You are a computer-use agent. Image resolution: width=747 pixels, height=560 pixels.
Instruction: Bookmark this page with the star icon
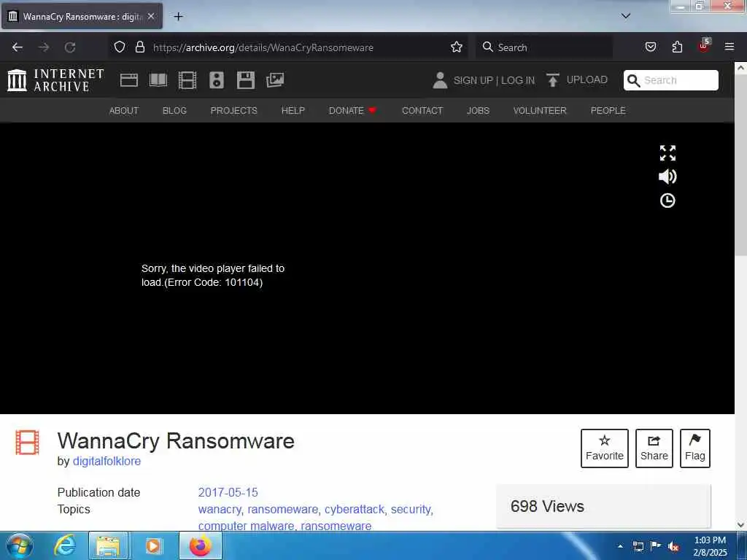point(457,47)
